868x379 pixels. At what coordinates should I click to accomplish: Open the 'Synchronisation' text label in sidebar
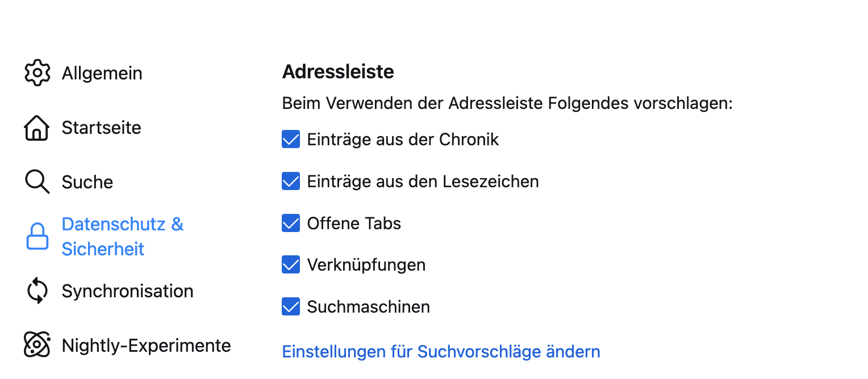[x=128, y=291]
